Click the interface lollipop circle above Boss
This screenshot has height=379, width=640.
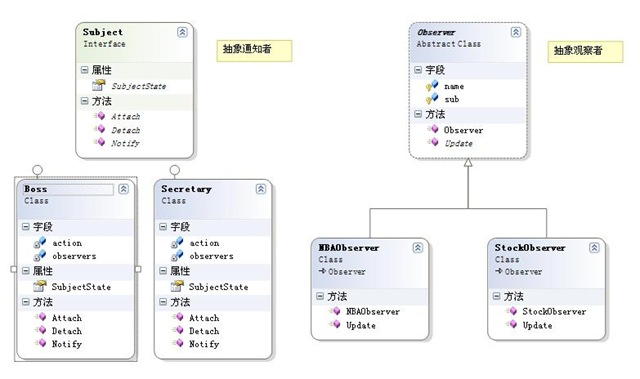(x=37, y=170)
